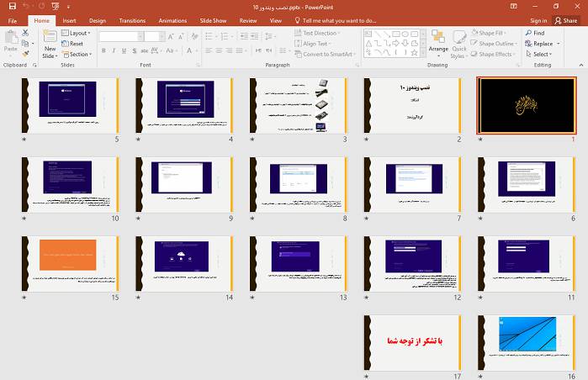Toggle Bold formatting
The image size is (588, 380).
103,50
